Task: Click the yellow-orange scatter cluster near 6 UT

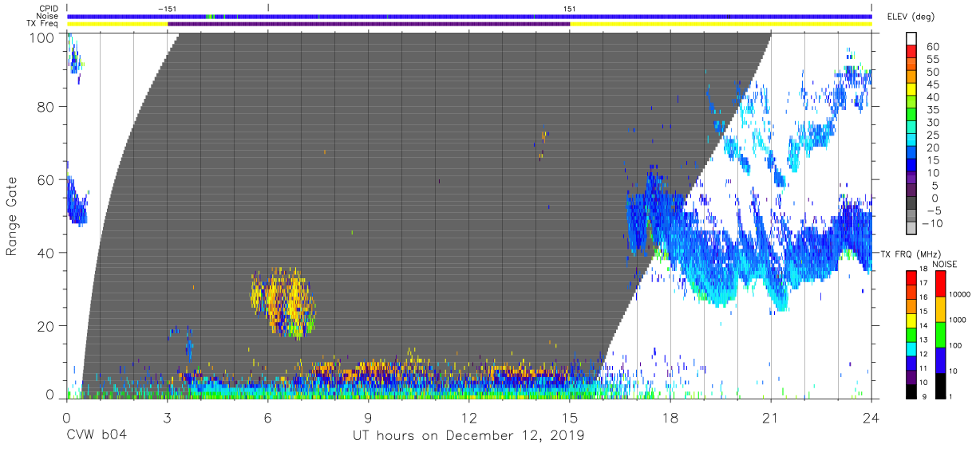Action: pyautogui.click(x=283, y=302)
